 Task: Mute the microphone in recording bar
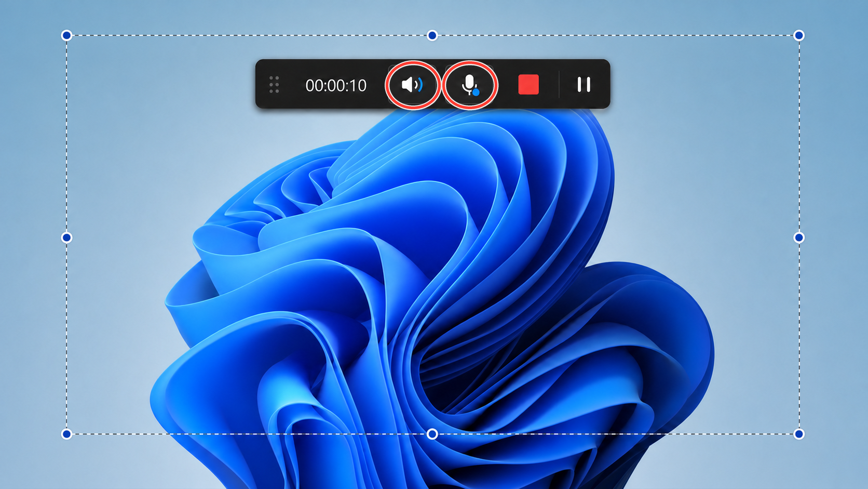[x=470, y=85]
